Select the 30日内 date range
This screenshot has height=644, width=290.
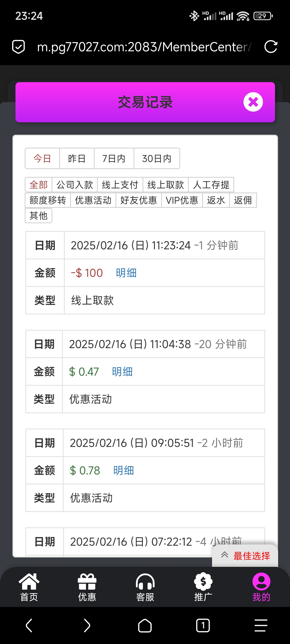pos(157,158)
